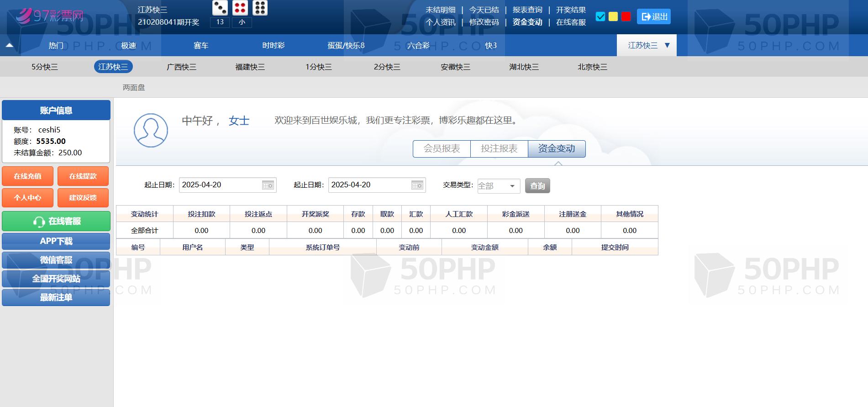Click the user avatar profile icon

coord(151,130)
